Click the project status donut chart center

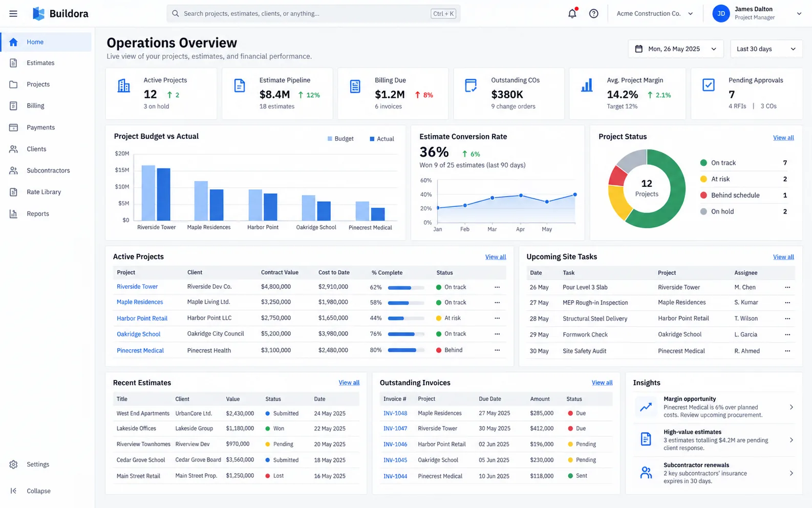pyautogui.click(x=647, y=188)
